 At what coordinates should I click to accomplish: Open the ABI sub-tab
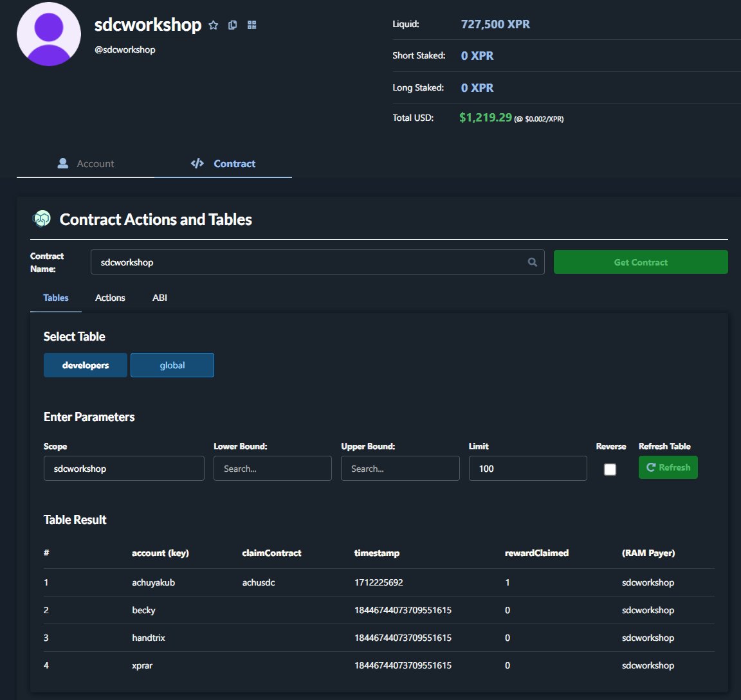pos(160,298)
